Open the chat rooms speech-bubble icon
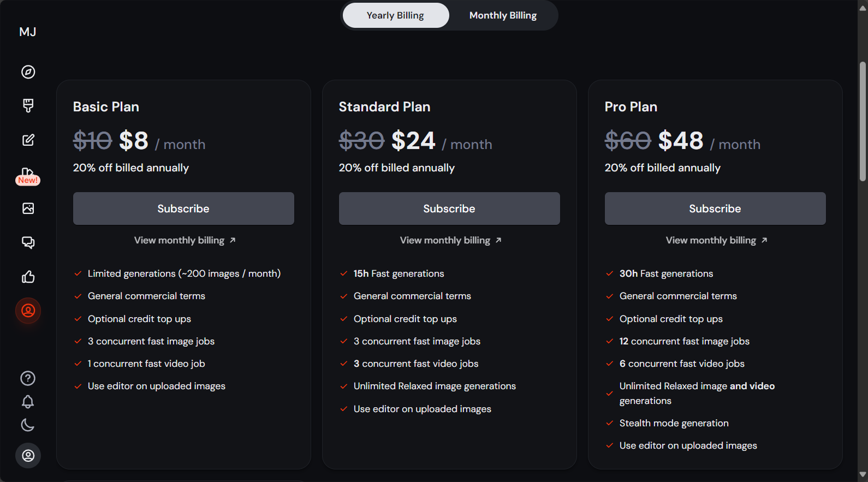Viewport: 868px width, 482px height. (x=28, y=242)
